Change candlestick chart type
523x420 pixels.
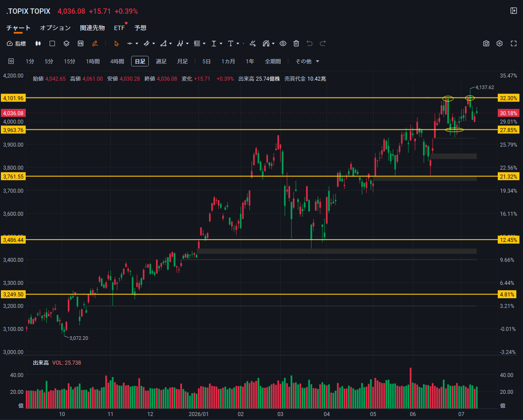click(x=38, y=44)
